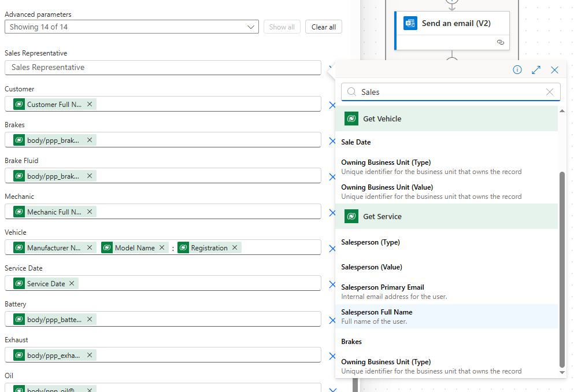Select Salesperson Full Name from the list

pos(377,316)
